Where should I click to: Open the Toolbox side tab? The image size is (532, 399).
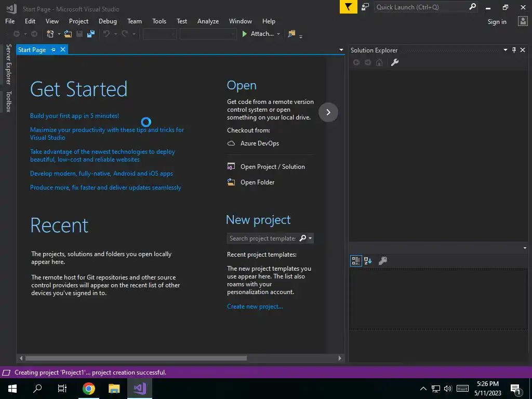point(8,101)
